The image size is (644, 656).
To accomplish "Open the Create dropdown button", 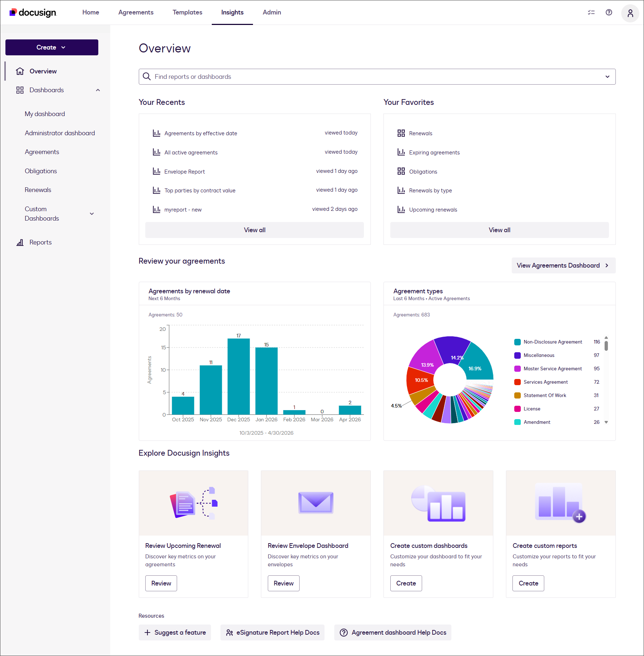I will point(52,47).
